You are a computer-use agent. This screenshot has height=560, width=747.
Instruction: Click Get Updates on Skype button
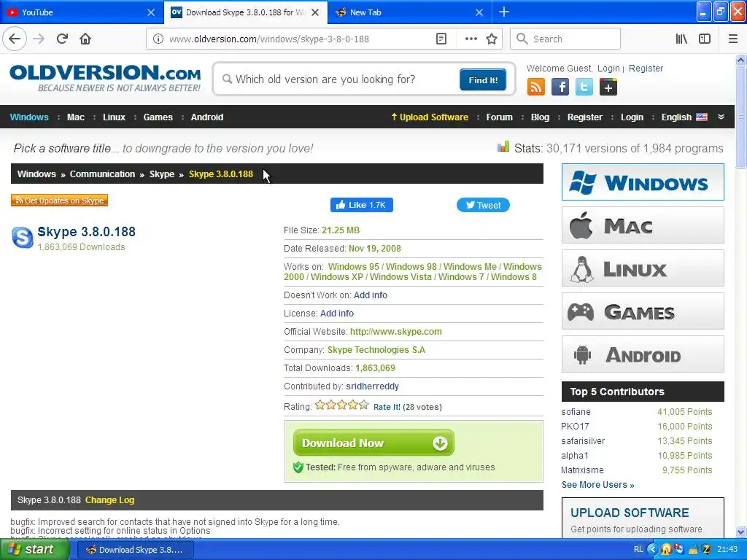pyautogui.click(x=60, y=201)
